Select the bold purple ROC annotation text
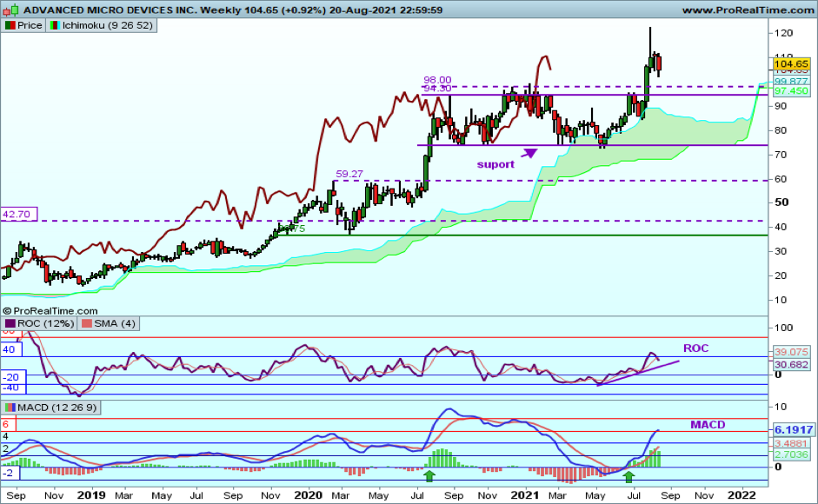Screen dimensions: 818x504 696,348
